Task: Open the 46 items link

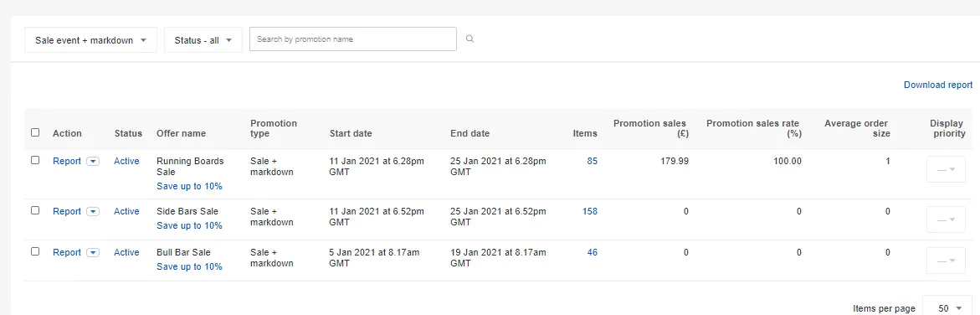Action: (x=592, y=252)
